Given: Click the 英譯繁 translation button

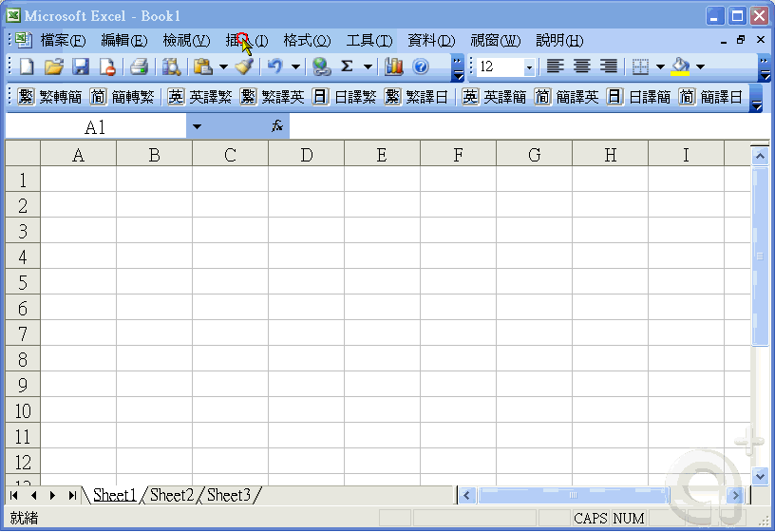Looking at the screenshot, I should (x=199, y=96).
